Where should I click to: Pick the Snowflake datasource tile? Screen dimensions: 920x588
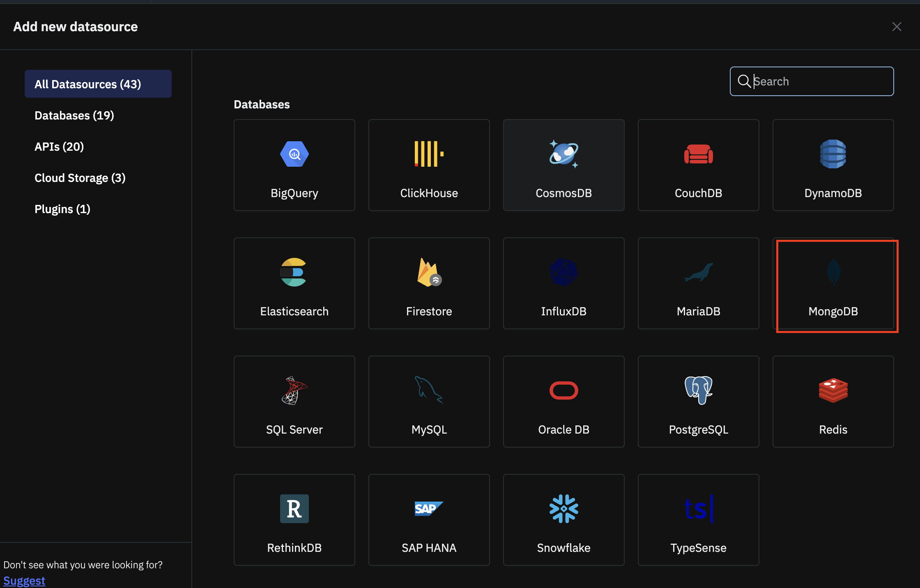[563, 519]
